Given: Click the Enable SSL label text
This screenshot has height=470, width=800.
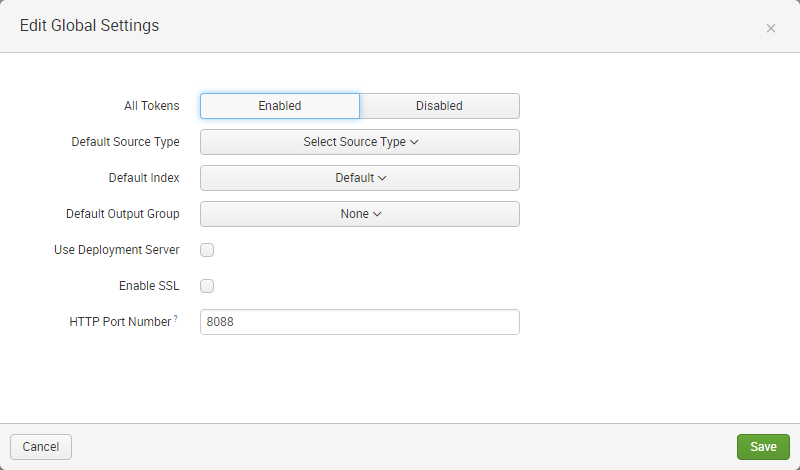Looking at the screenshot, I should click(x=149, y=286).
